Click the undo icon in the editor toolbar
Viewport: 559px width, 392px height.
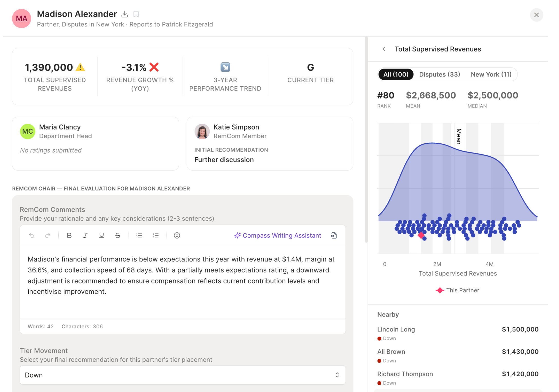(x=32, y=235)
